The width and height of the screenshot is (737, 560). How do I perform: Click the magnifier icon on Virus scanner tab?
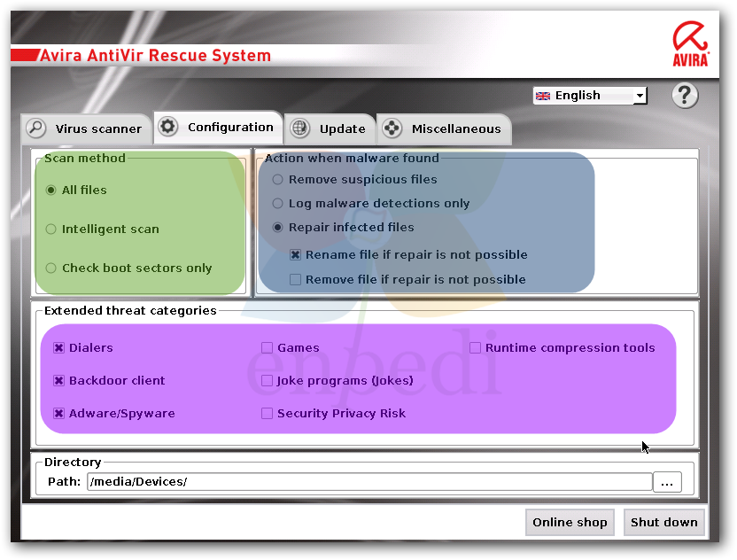click(36, 128)
